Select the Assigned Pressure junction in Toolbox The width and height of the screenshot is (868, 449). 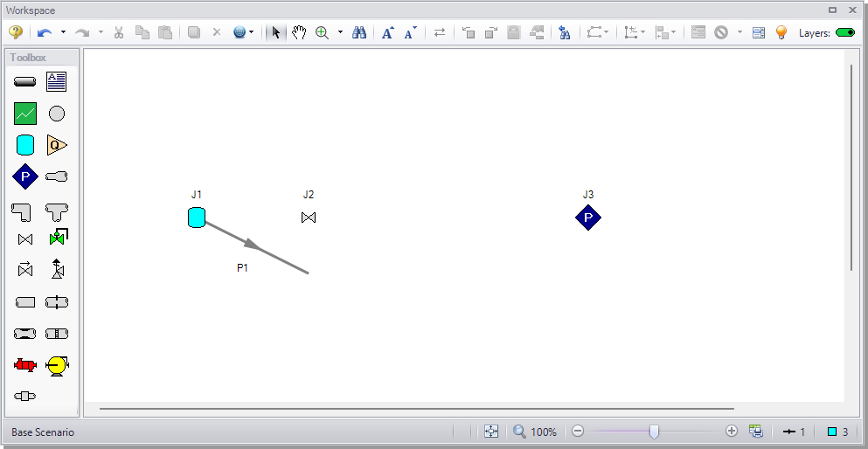point(24,177)
